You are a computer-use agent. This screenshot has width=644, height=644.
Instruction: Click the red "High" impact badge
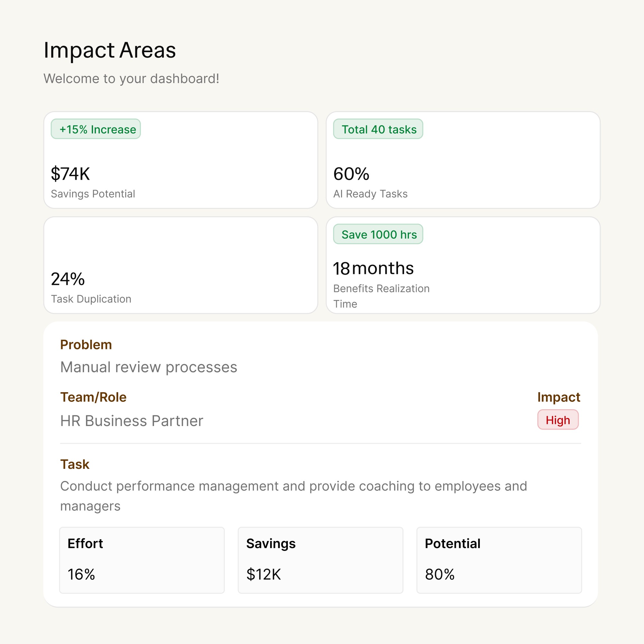tap(558, 420)
